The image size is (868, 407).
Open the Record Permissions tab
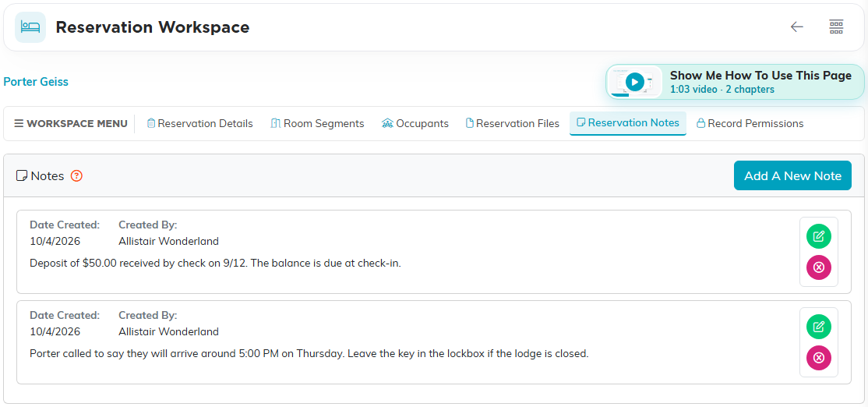pos(750,123)
